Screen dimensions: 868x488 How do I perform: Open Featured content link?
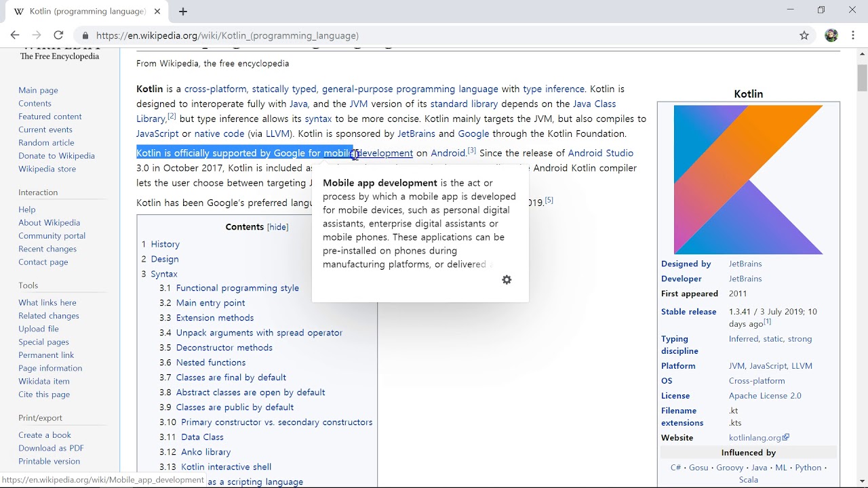pos(50,117)
